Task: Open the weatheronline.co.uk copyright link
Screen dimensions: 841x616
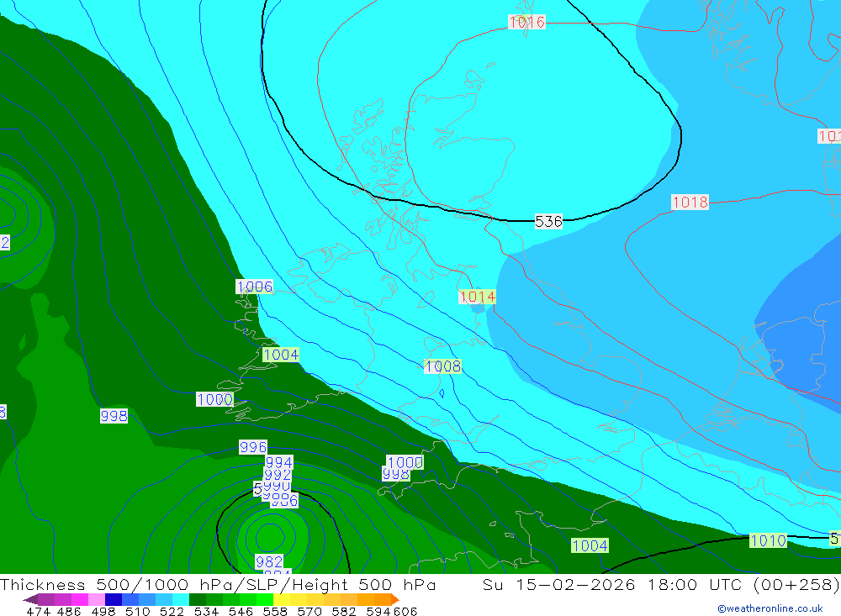Action: [x=770, y=608]
